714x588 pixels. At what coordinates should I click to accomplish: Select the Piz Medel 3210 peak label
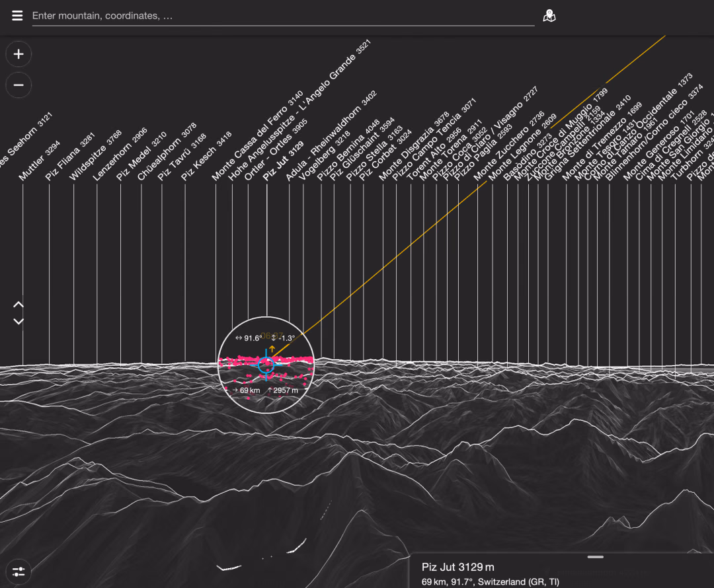141,157
